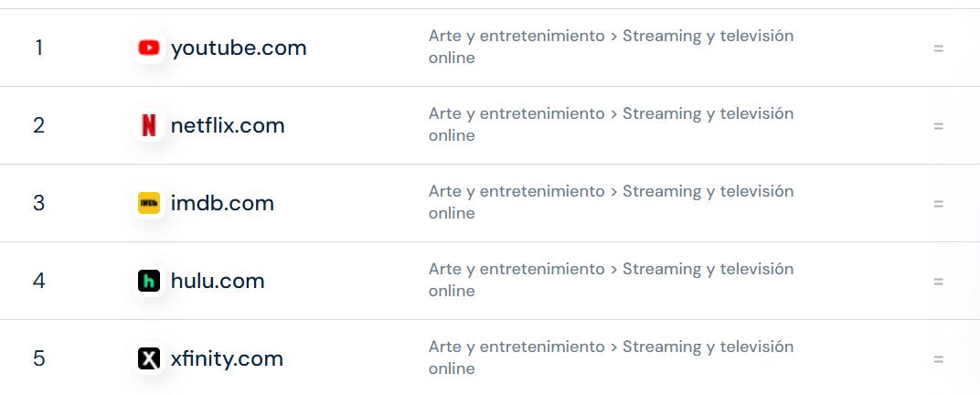Image resolution: width=980 pixels, height=395 pixels.
Task: Click the rank change equals sign for xfinity.com
Action: (938, 359)
